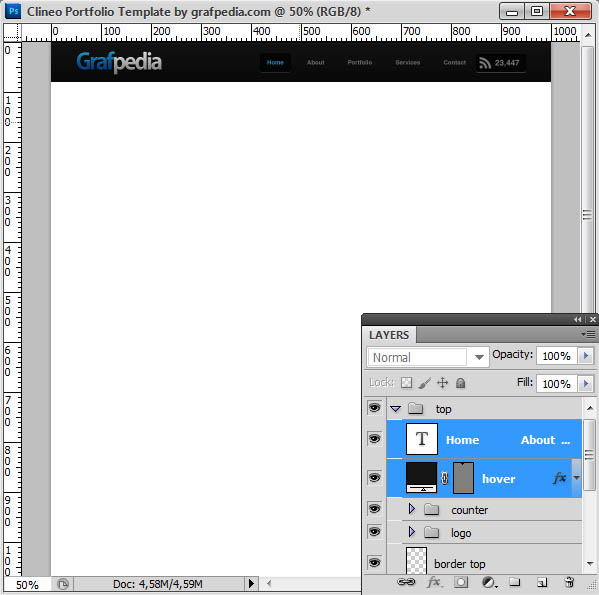This screenshot has height=595, width=599.
Task: Add a layer style with the fx button
Action: tap(434, 582)
